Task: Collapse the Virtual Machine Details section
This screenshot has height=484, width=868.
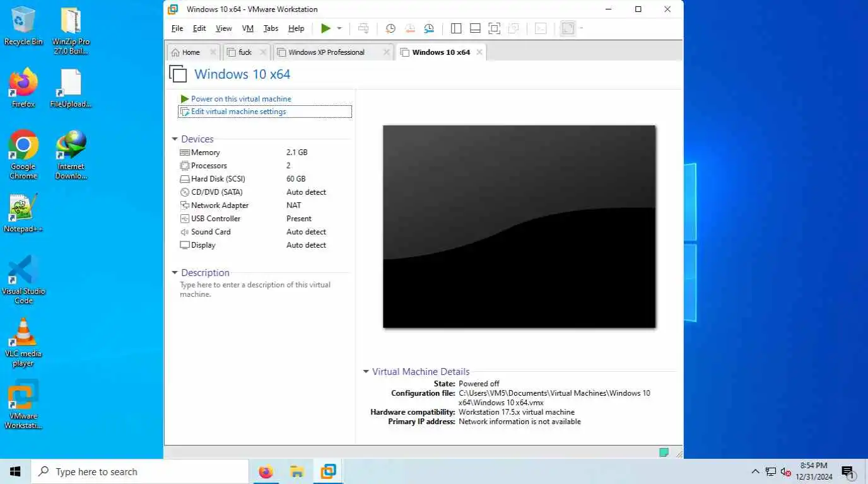Action: pos(366,372)
